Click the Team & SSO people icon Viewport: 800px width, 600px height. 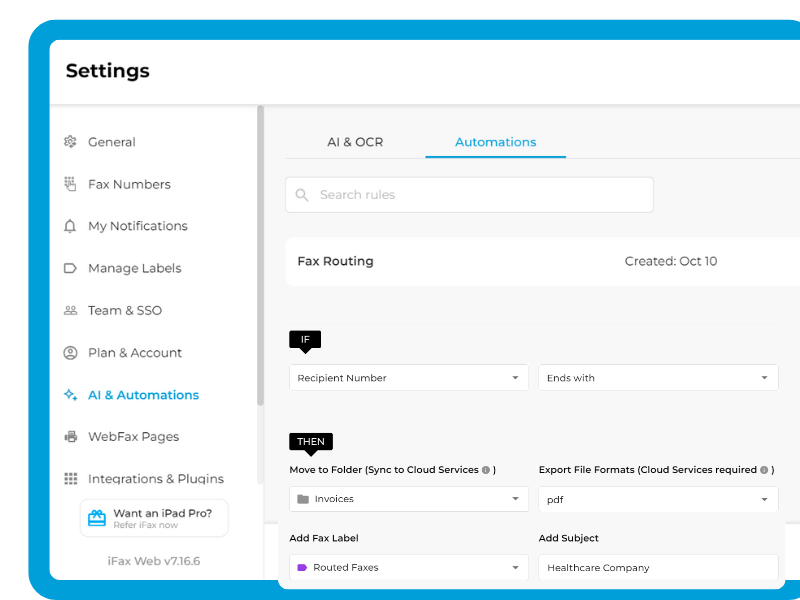click(70, 310)
